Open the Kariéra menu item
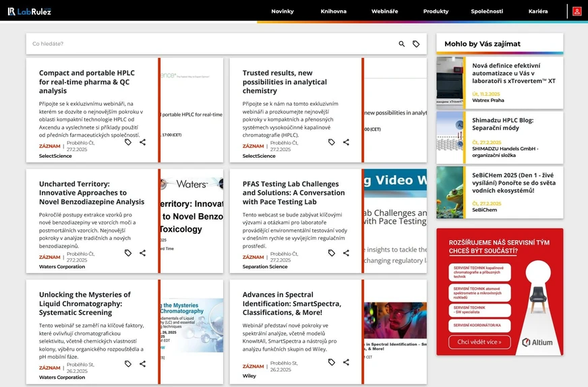Image resolution: width=588 pixels, height=387 pixels. click(x=538, y=11)
